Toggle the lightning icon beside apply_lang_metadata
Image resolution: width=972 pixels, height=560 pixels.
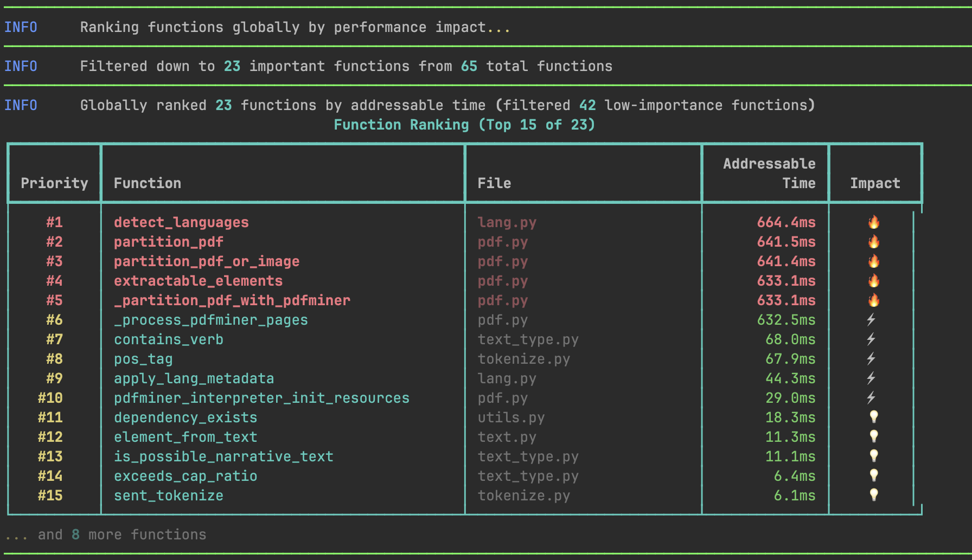[872, 378]
